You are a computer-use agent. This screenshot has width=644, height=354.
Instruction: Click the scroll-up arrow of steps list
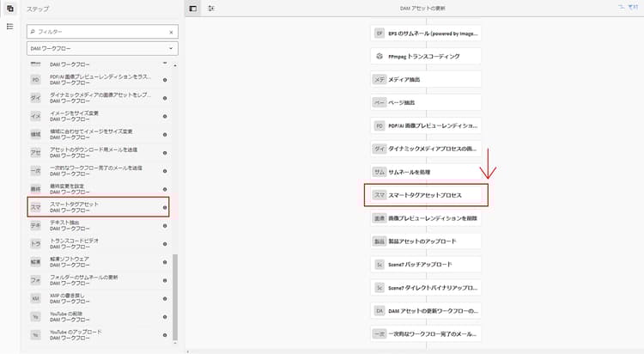pos(175,65)
